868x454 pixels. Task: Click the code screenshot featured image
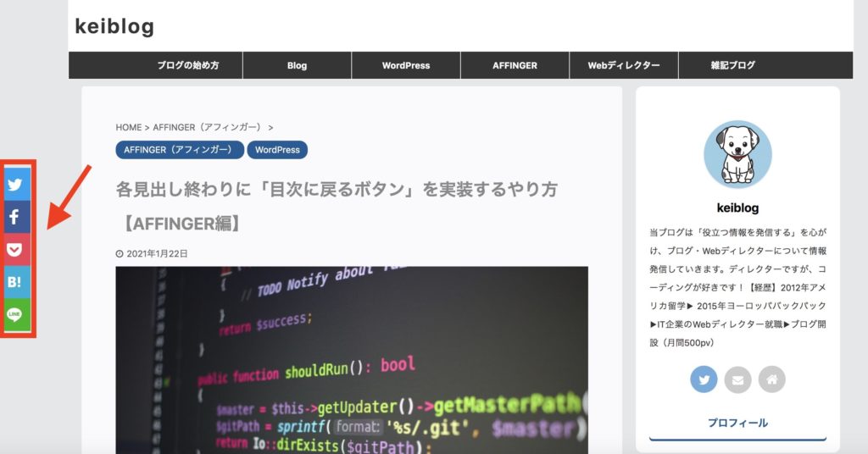352,360
